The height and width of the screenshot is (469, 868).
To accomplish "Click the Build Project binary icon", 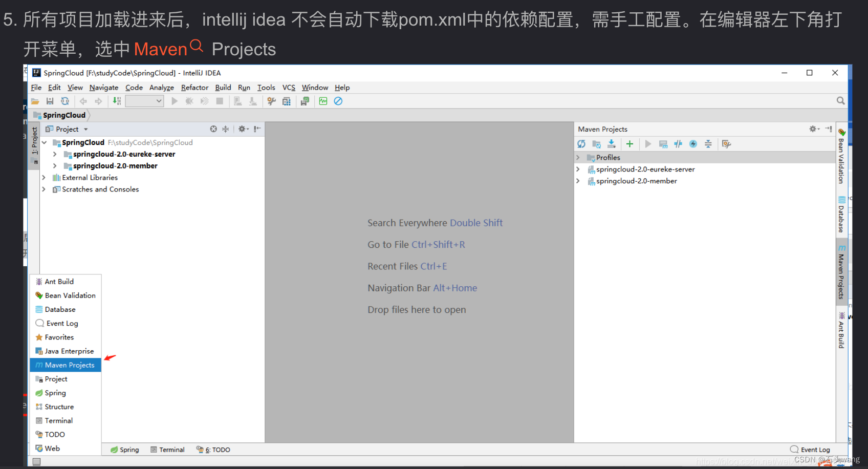I will [x=117, y=101].
